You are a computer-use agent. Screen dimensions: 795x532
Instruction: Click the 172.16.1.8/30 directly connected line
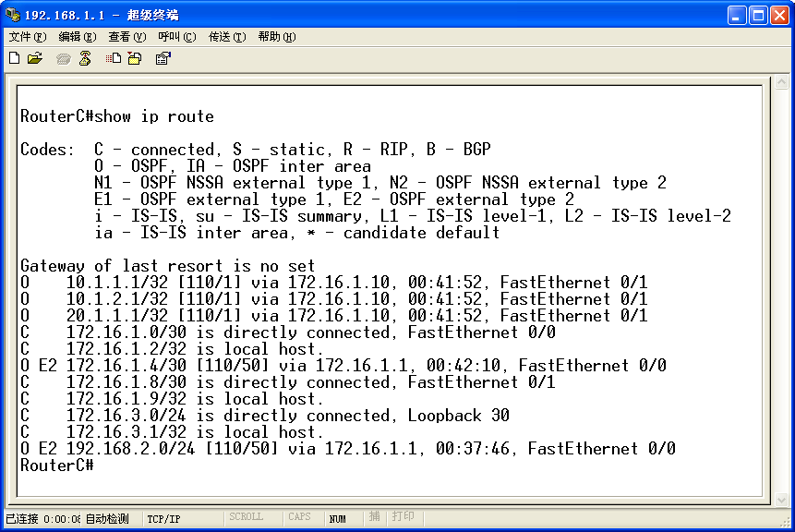(x=288, y=382)
